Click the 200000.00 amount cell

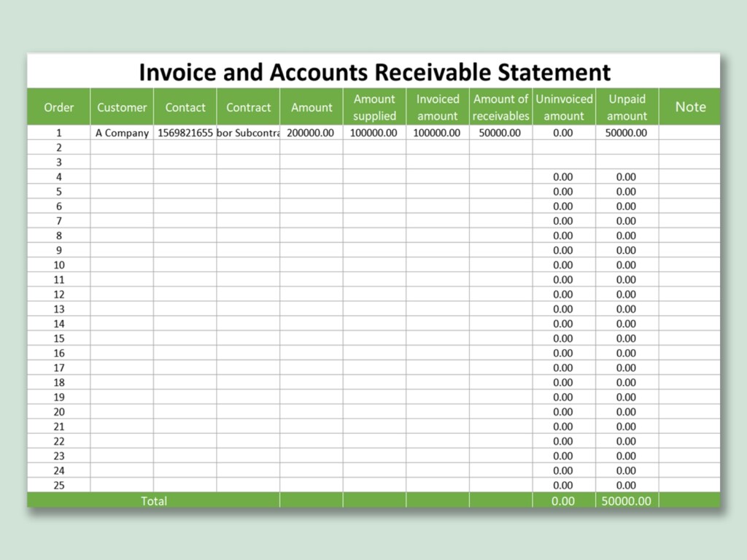pyautogui.click(x=311, y=133)
